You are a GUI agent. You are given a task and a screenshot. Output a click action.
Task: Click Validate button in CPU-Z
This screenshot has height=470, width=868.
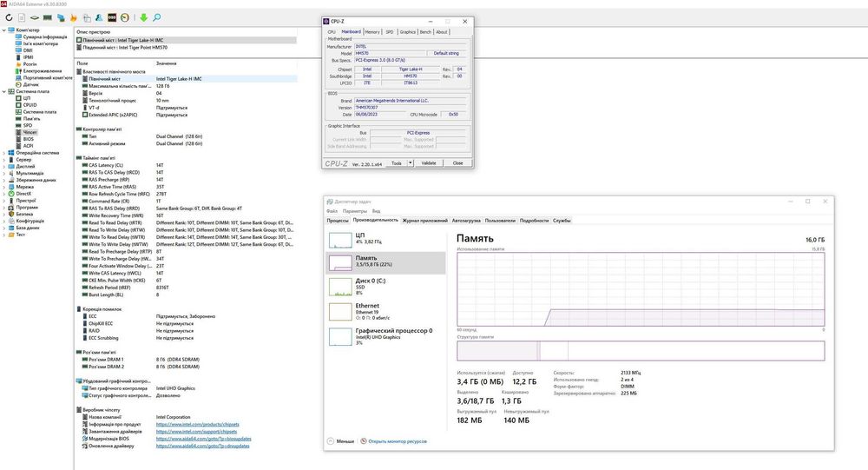tap(429, 163)
